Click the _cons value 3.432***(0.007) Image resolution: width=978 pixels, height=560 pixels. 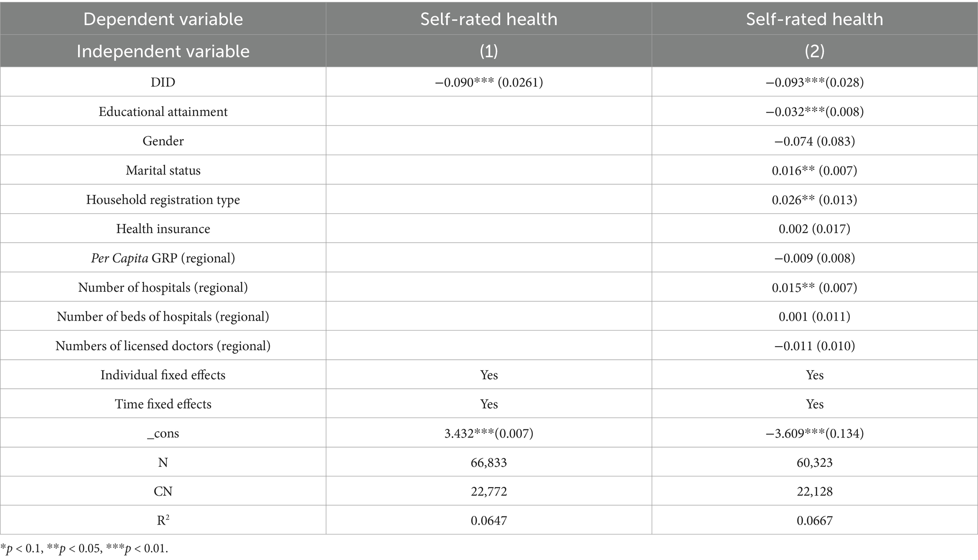tap(489, 433)
